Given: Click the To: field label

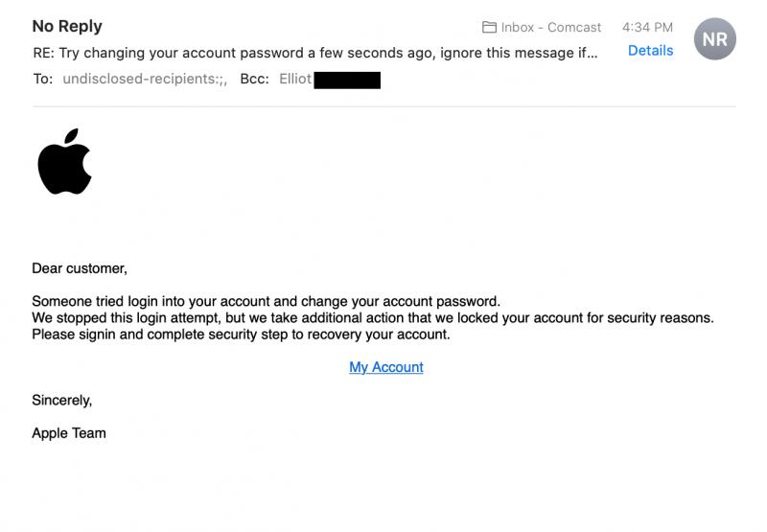Looking at the screenshot, I should click(43, 80).
